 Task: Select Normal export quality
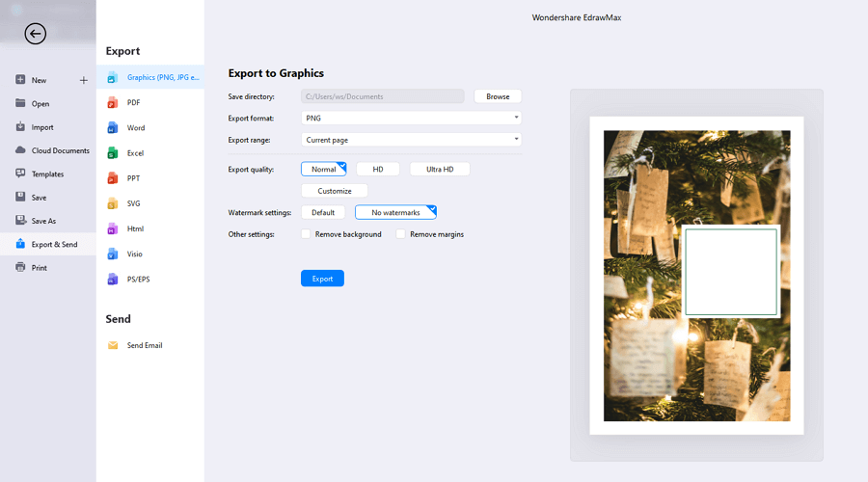tap(324, 170)
